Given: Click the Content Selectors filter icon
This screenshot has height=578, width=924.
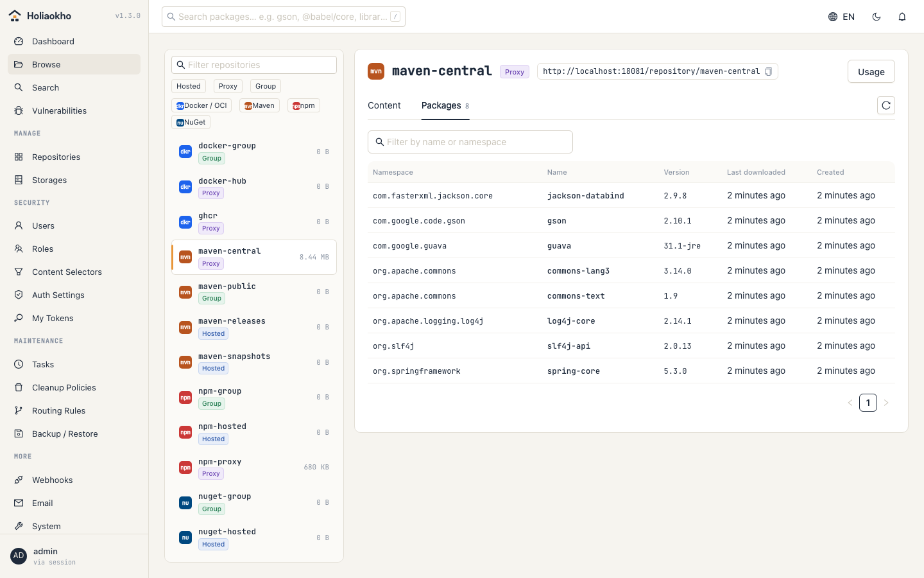Looking at the screenshot, I should click(19, 272).
